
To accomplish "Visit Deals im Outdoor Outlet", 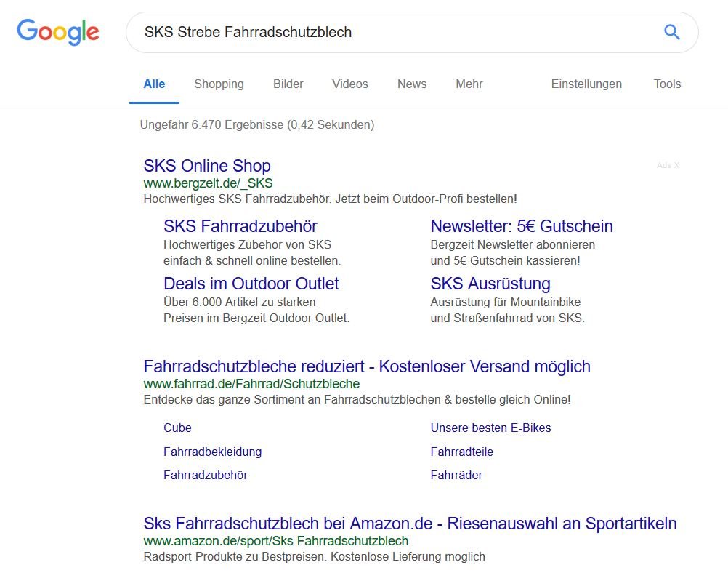I will pyautogui.click(x=251, y=284).
